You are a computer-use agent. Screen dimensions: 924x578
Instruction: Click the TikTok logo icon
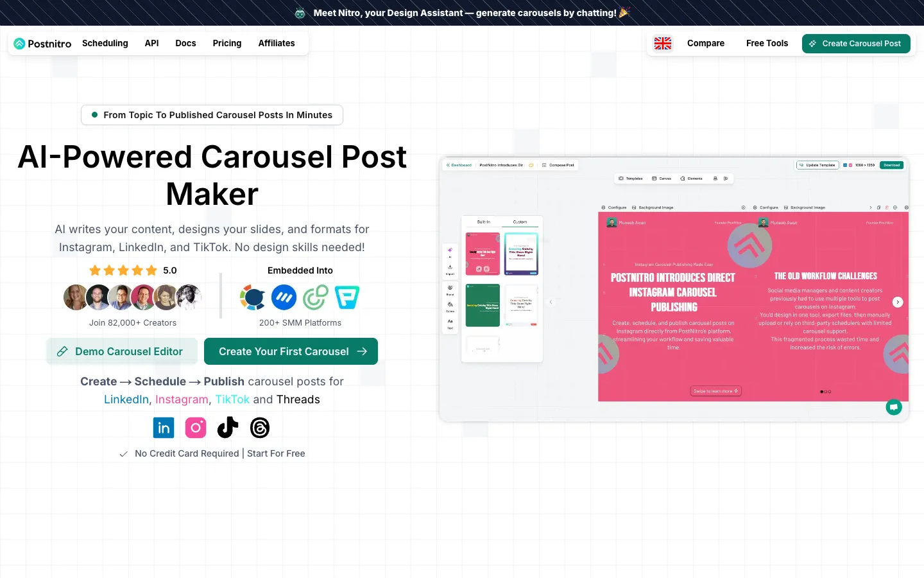tap(228, 428)
